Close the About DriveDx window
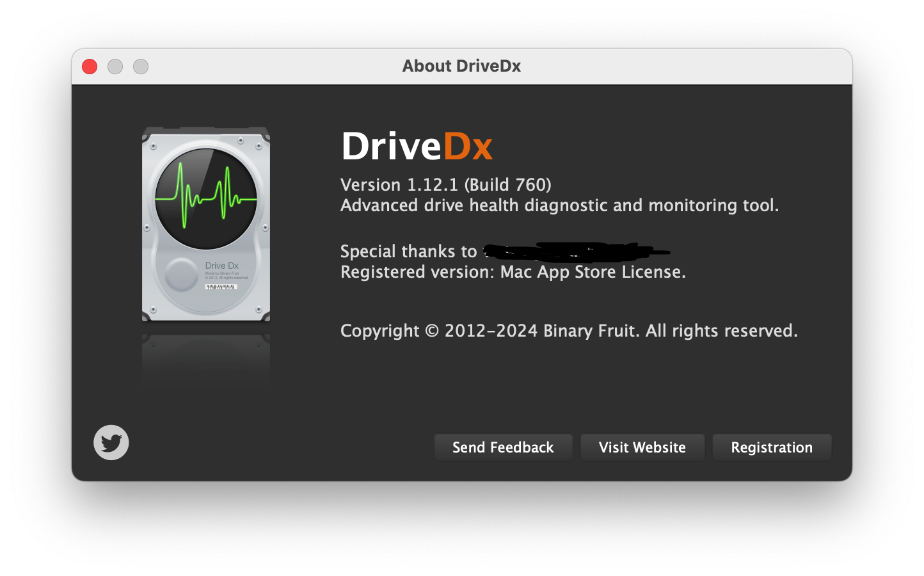924x576 pixels. 90,67
